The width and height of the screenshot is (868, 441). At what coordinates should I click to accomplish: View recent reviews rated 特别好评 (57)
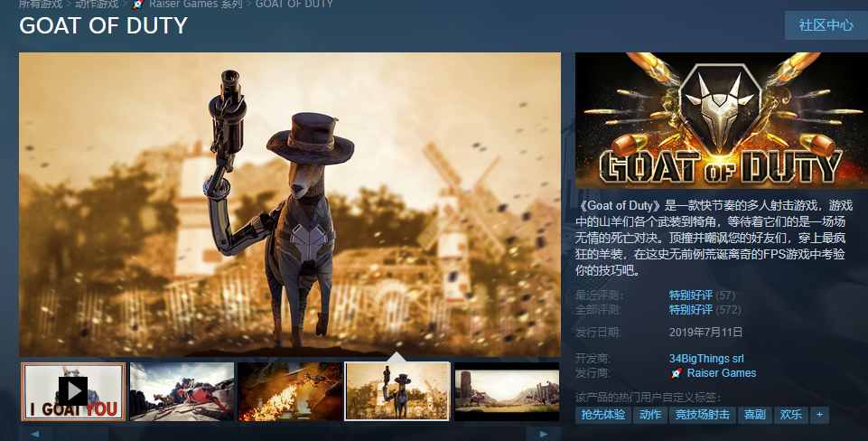pos(691,296)
